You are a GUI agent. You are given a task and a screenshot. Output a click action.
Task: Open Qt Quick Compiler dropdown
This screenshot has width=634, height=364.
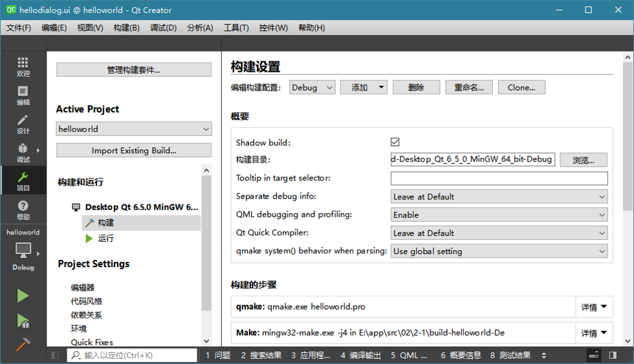point(499,233)
